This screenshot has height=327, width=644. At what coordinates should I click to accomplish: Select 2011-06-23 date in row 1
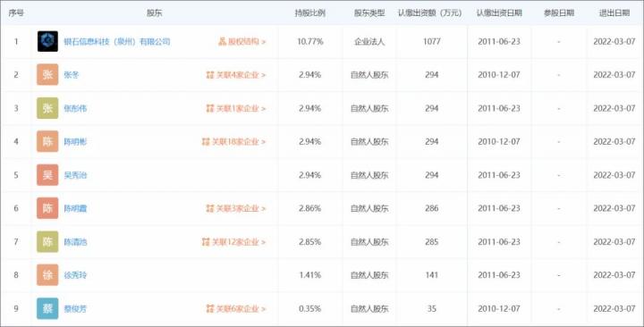[x=499, y=41]
